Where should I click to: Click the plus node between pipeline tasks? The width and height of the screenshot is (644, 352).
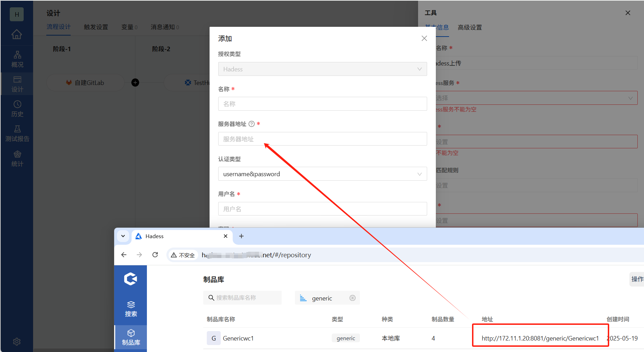[135, 83]
